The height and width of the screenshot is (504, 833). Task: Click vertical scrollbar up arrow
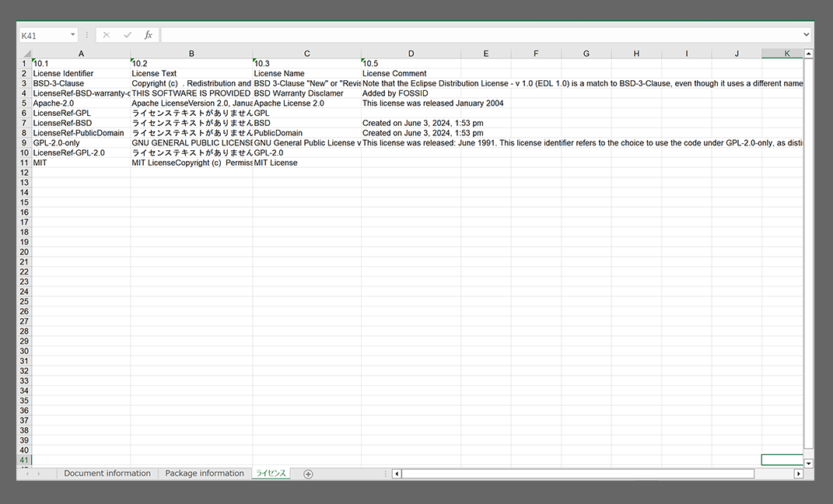tap(808, 54)
